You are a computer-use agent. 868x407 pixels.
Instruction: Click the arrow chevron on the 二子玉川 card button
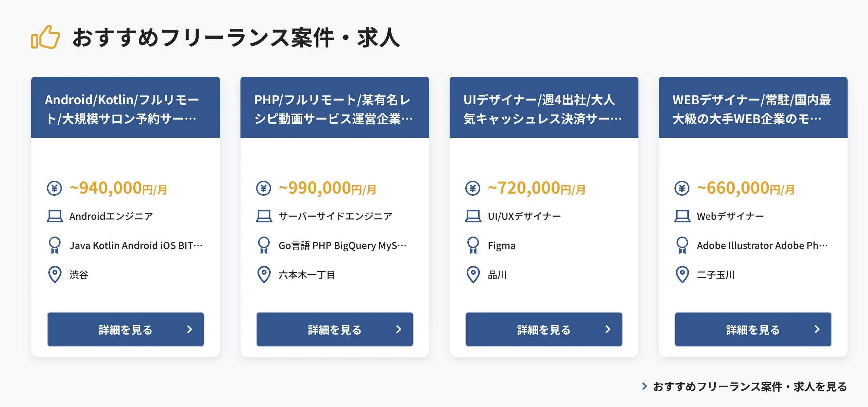[x=817, y=329]
